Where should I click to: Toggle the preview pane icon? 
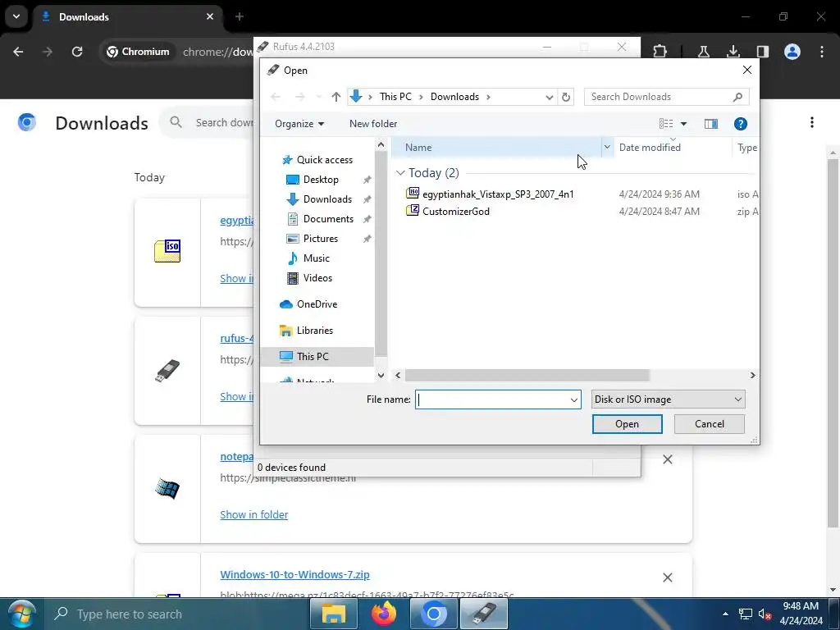tap(711, 124)
